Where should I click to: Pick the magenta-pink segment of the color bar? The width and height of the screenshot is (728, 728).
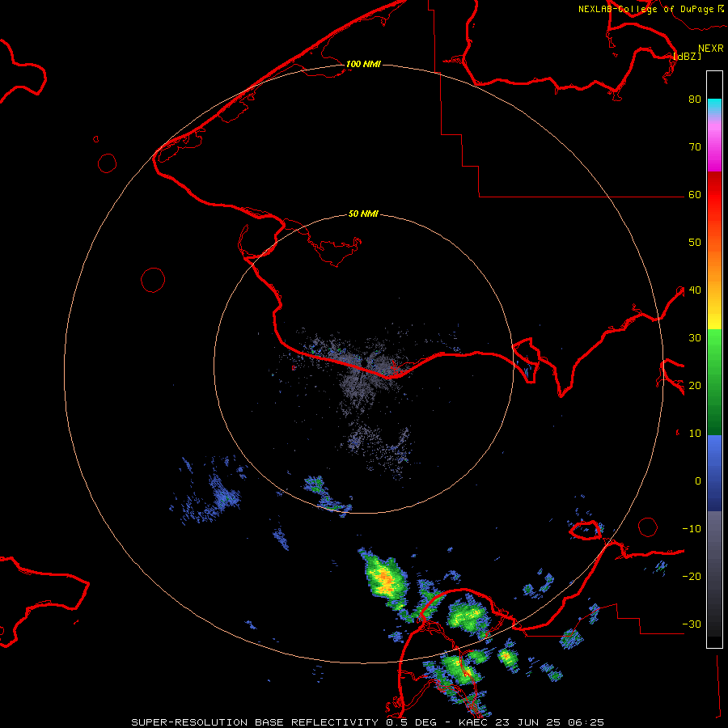point(714,146)
